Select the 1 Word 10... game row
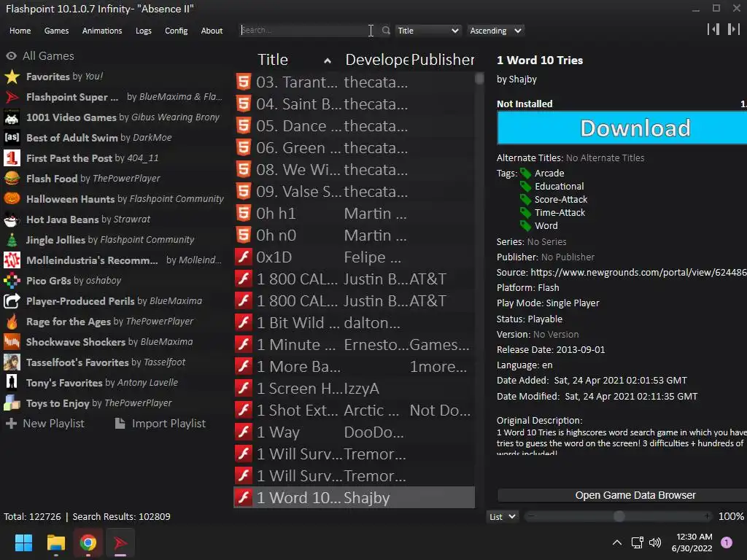 click(355, 497)
